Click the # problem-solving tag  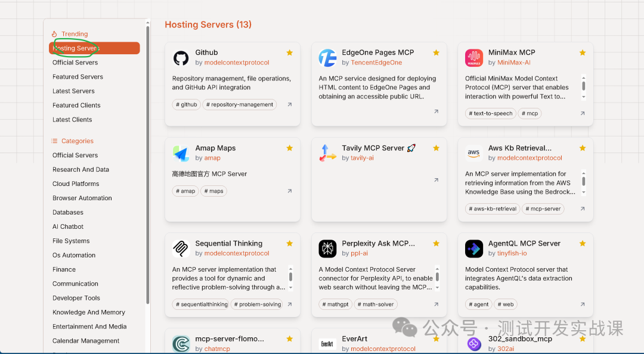click(x=257, y=305)
